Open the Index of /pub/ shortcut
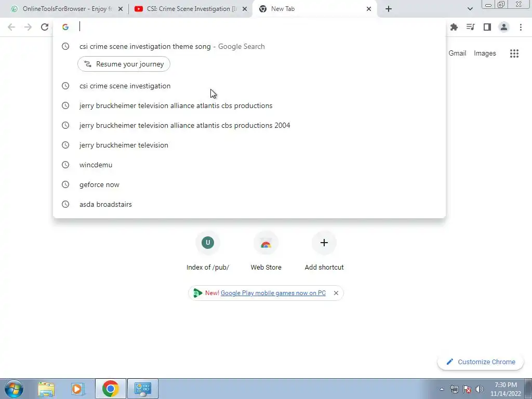 208,251
